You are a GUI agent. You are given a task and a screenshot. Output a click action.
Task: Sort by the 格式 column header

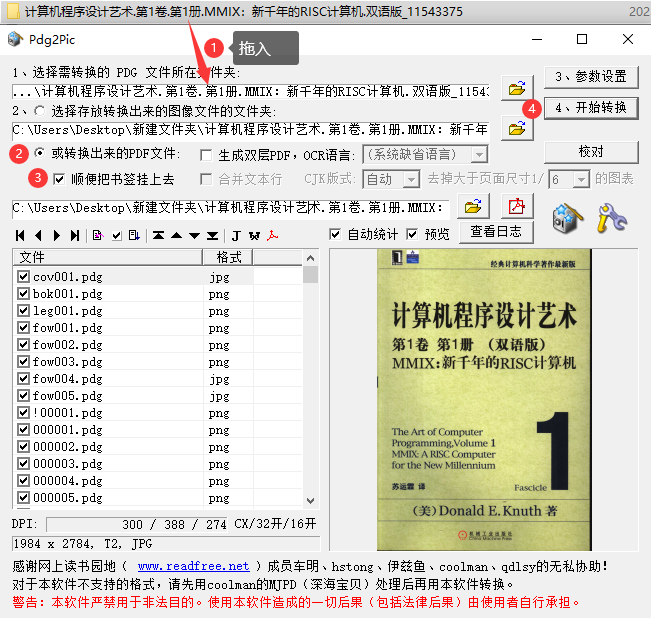coord(228,257)
